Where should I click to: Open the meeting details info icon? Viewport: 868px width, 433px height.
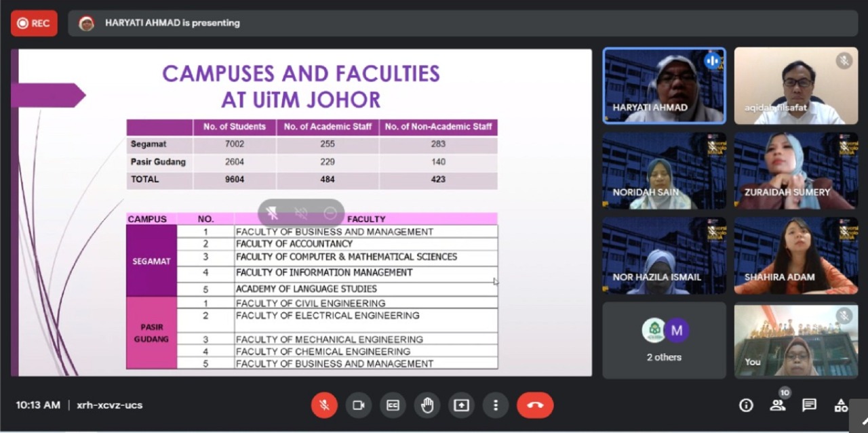point(746,405)
